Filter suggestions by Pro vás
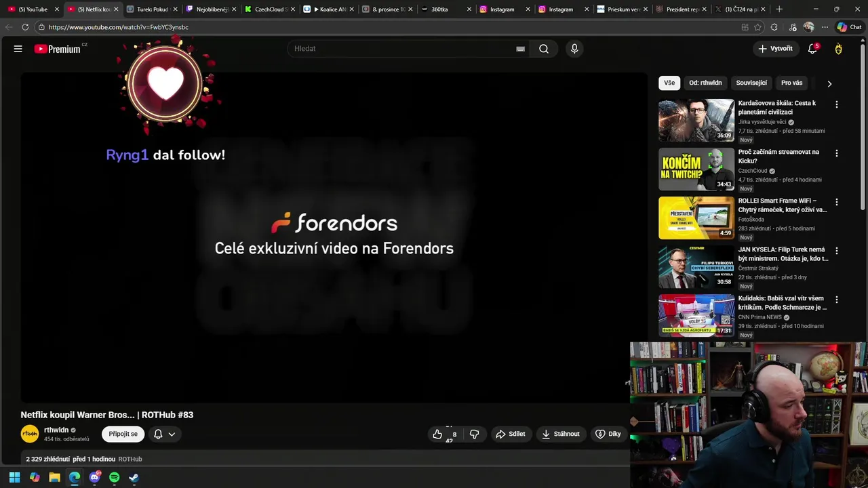Viewport: 868px width, 488px height. click(791, 83)
